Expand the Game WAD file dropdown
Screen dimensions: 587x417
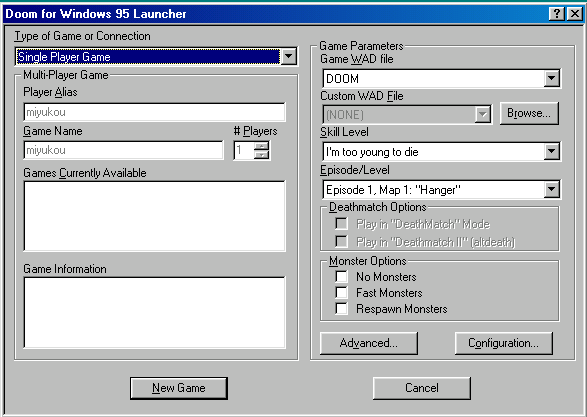click(x=551, y=78)
